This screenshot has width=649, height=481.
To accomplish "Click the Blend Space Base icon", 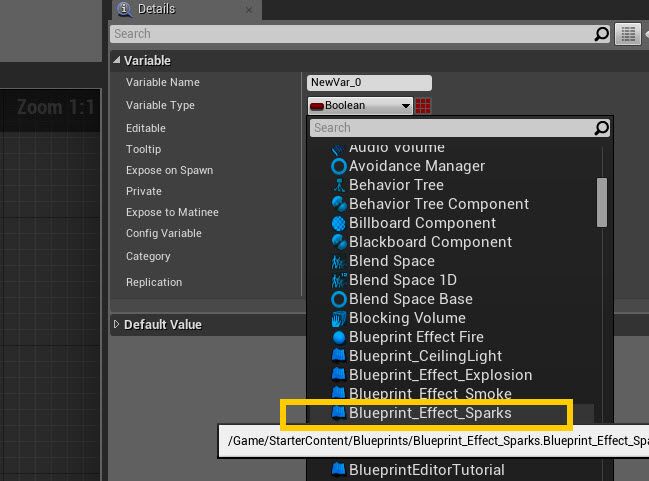I will [x=339, y=299].
